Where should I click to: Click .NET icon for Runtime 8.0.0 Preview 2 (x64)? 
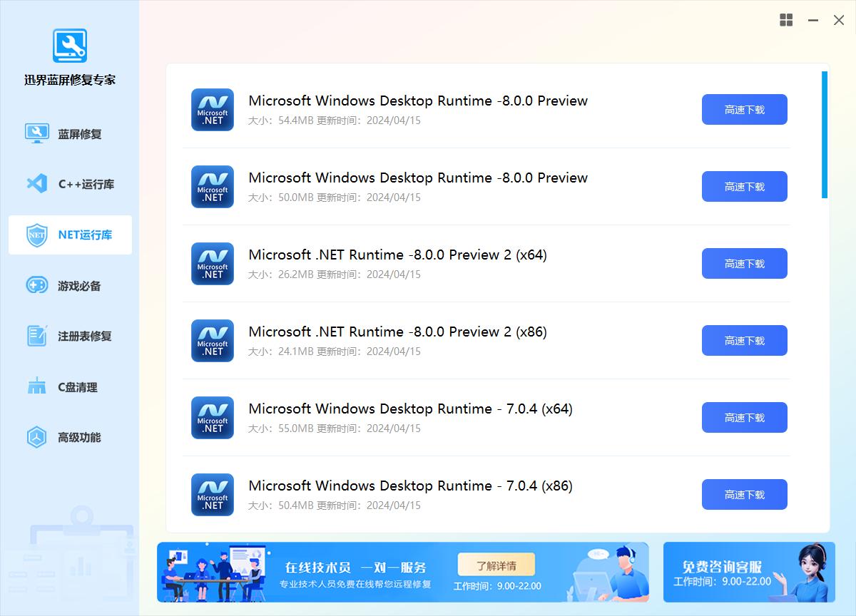(x=213, y=264)
